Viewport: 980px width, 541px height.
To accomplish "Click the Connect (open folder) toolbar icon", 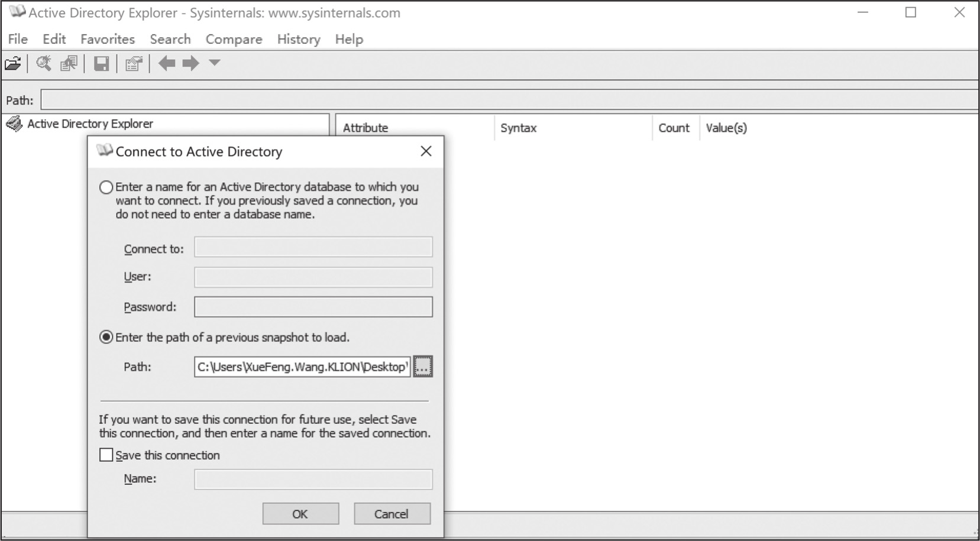I will pos(13,63).
